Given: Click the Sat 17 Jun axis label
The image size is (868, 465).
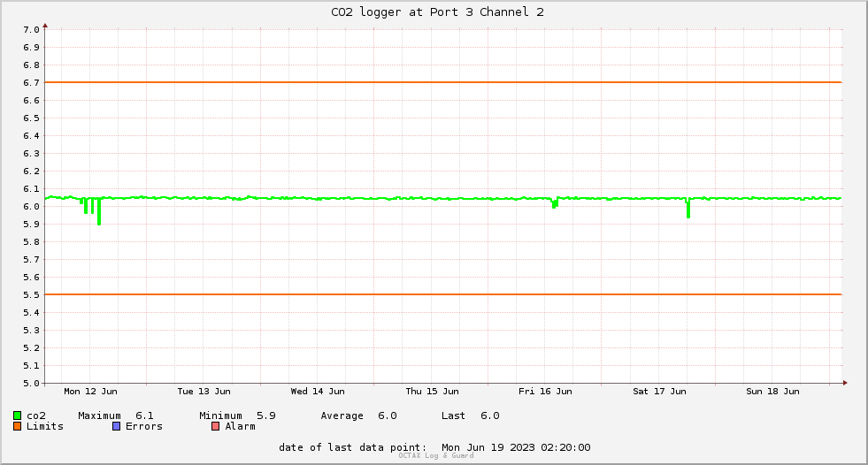Looking at the screenshot, I should click(x=659, y=392).
